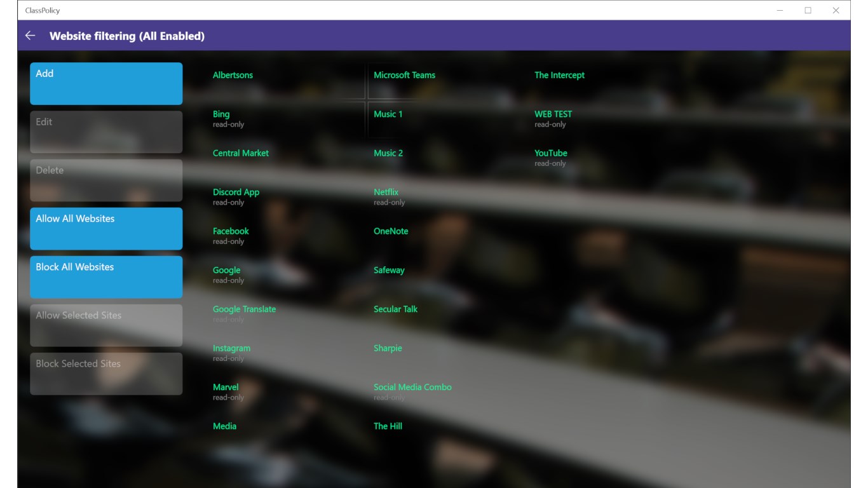The image size is (868, 488).
Task: Click the Add button
Action: click(x=106, y=83)
